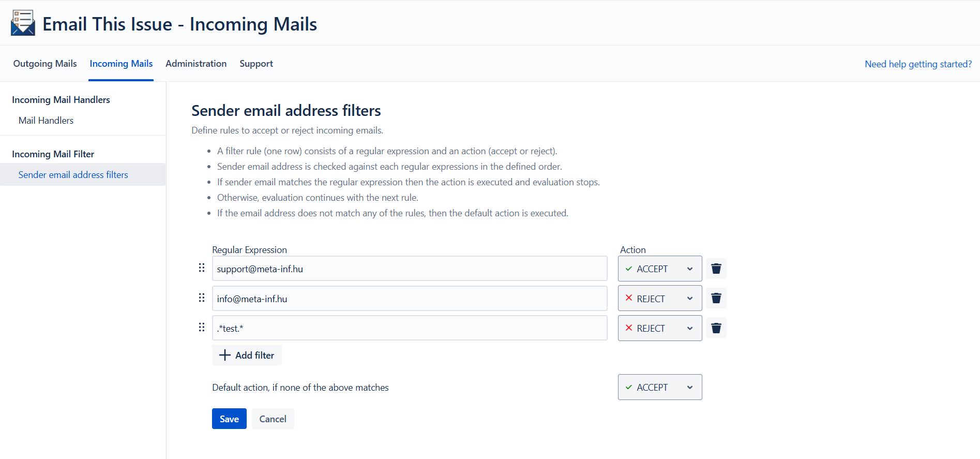Click trash icon for .*test.* rule
The height and width of the screenshot is (459, 980).
click(716, 328)
